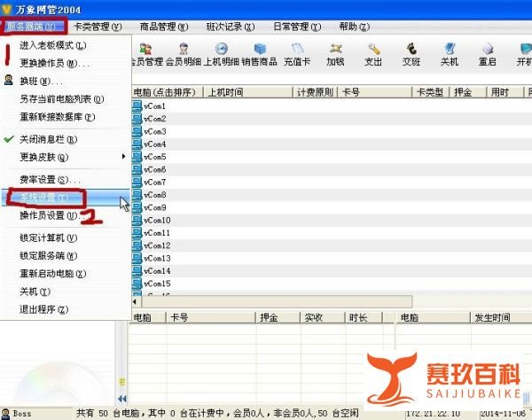Select the vCom5 computer icon
532x420 pixels.
137,157
